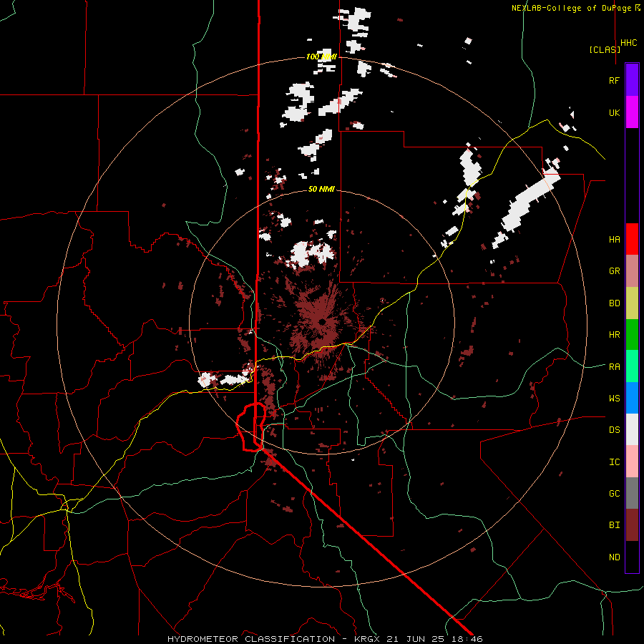Click the BD legend label
Viewport: 644px width, 644px height.
(614, 303)
